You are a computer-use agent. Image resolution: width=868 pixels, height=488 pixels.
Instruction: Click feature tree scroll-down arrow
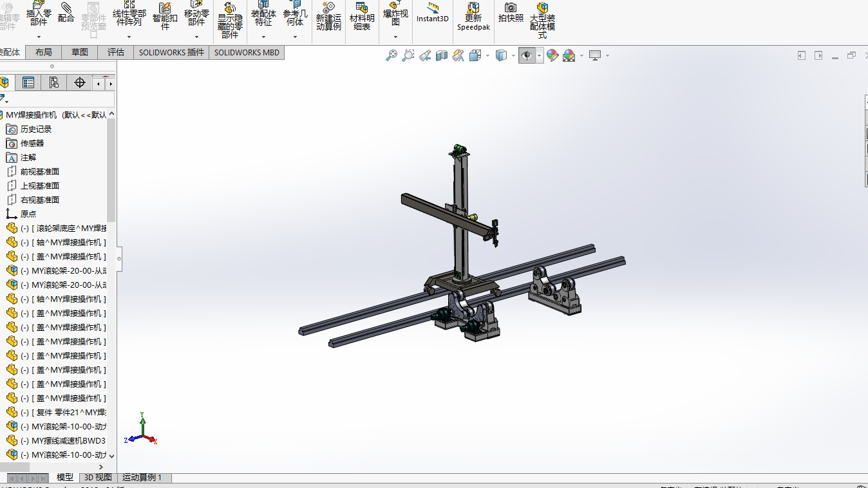coord(111,455)
